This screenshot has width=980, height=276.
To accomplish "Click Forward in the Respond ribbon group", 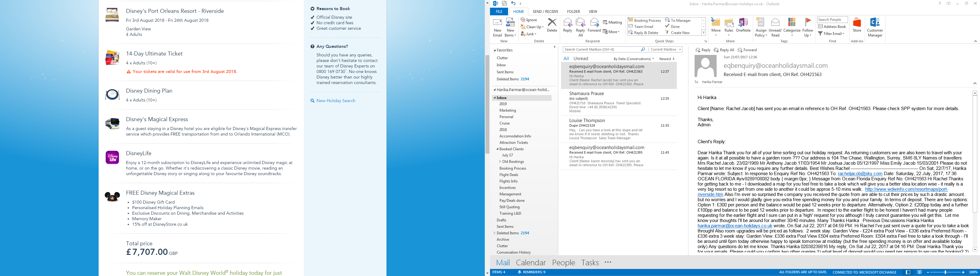I will (x=594, y=25).
